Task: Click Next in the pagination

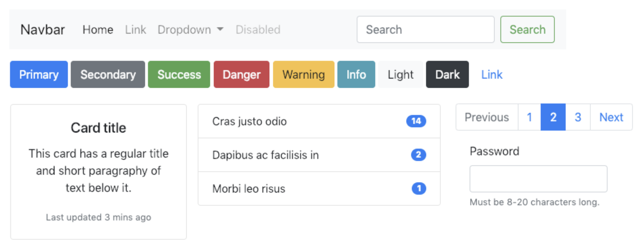Action: 611,117
